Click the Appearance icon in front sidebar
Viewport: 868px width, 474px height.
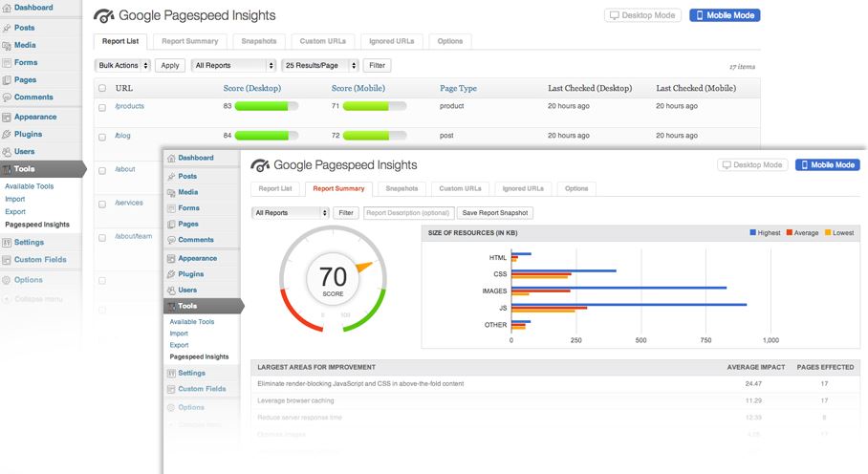(x=171, y=258)
